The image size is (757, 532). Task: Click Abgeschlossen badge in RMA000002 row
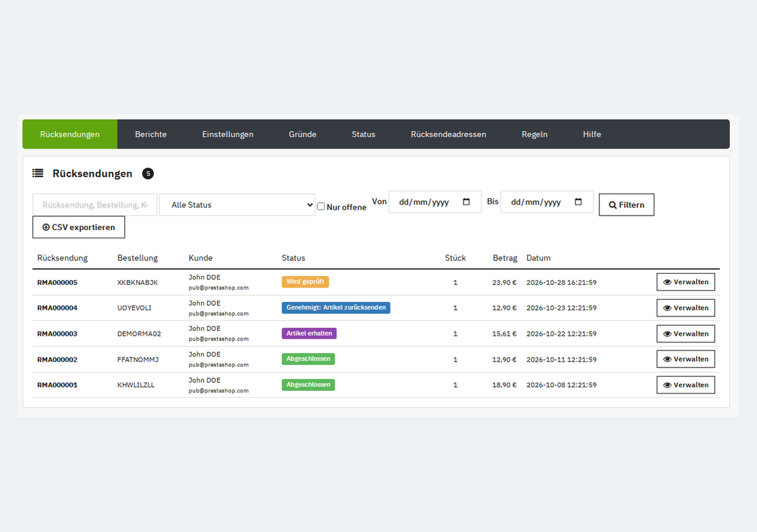tap(308, 359)
